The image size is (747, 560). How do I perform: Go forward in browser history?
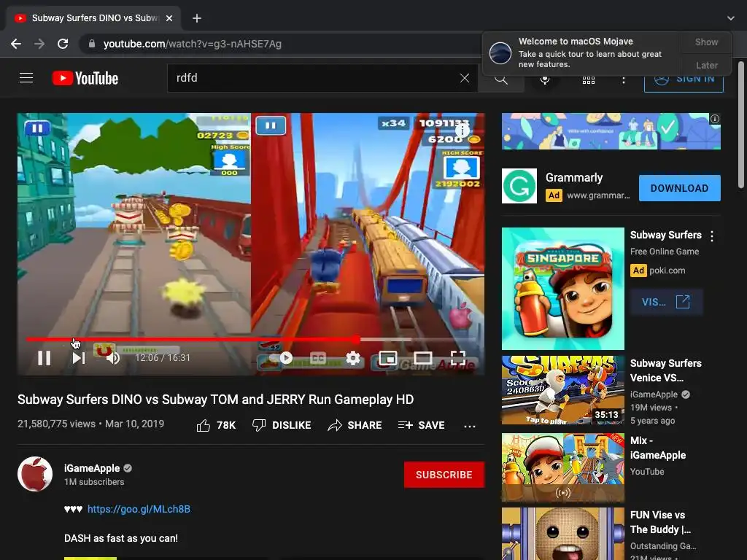click(x=39, y=44)
